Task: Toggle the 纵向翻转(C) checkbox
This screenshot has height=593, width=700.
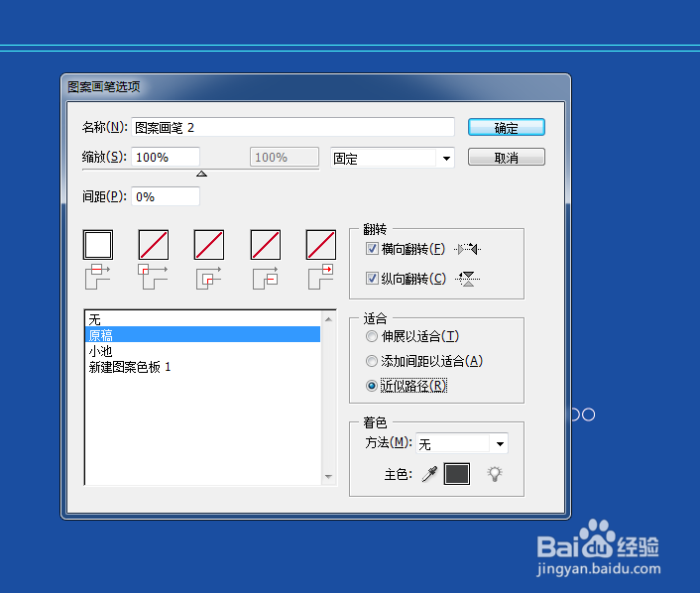Action: [x=372, y=279]
